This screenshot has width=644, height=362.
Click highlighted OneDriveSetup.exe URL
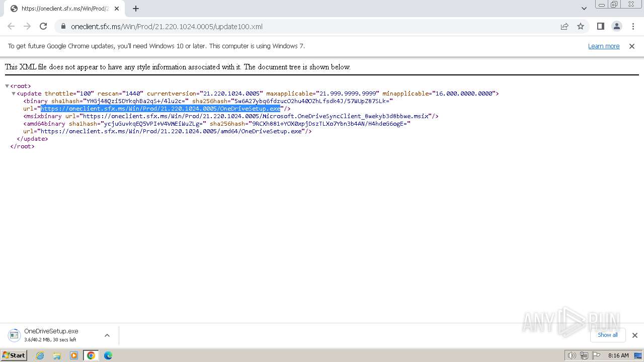pos(160,109)
